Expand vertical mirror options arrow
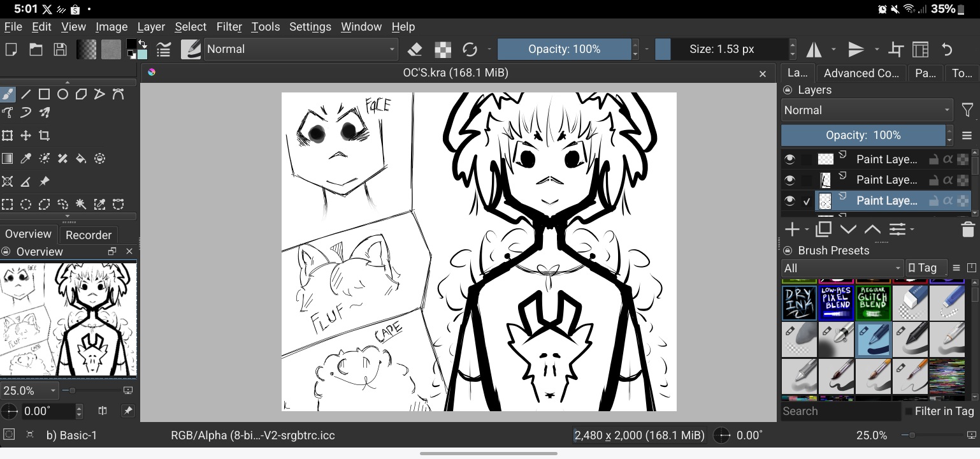Image resolution: width=980 pixels, height=459 pixels. tap(877, 50)
